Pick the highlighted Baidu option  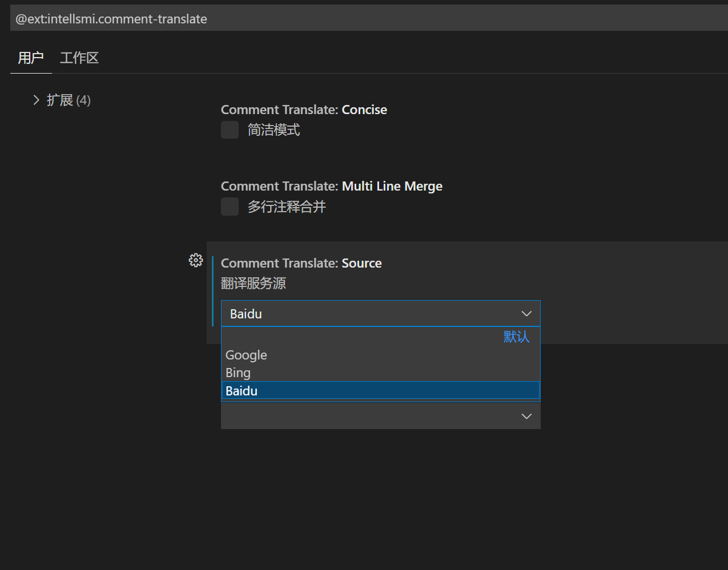tap(242, 391)
